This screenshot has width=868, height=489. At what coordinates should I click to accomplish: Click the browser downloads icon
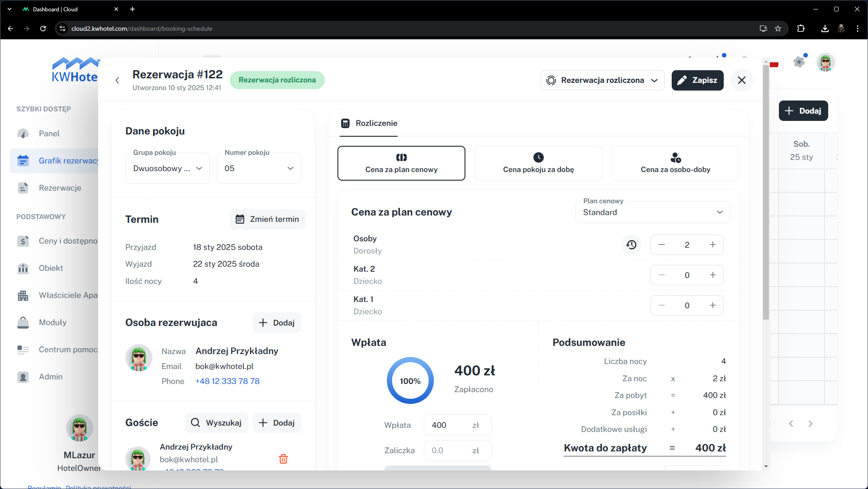(x=825, y=29)
